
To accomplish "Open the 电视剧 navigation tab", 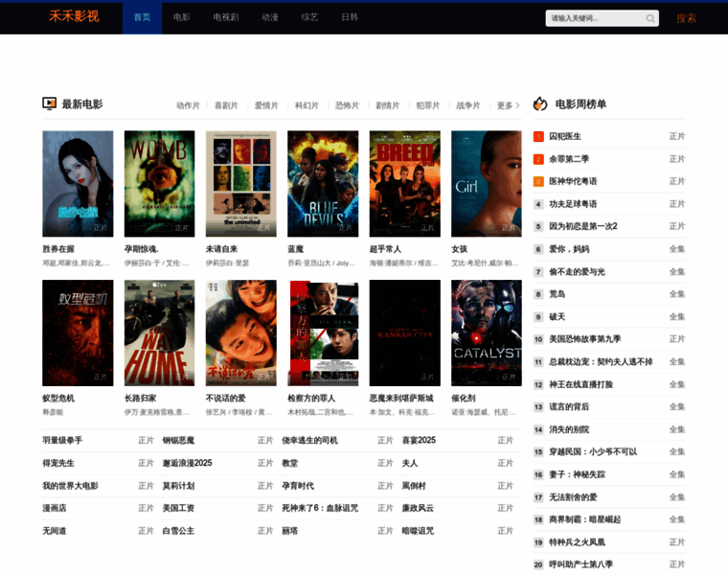I will 226,17.
